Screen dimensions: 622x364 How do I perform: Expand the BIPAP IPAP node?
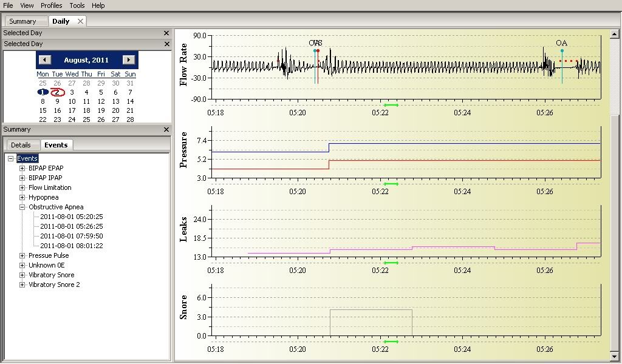pos(22,178)
